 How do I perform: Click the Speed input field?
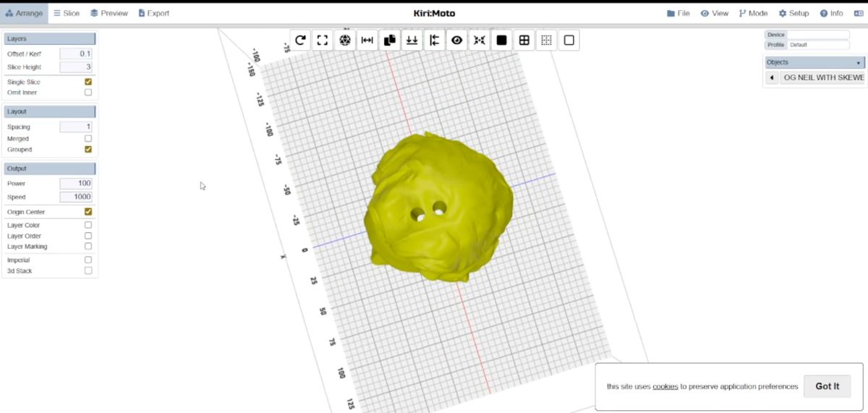[76, 197]
